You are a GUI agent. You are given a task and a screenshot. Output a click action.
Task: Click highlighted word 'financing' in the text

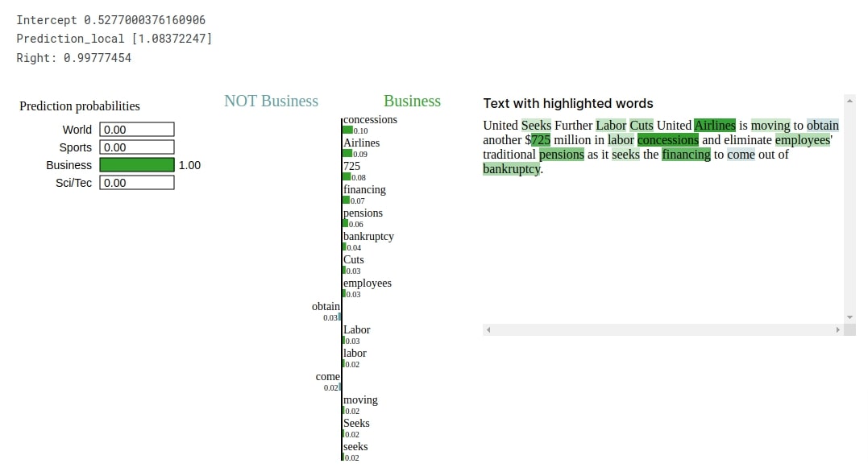tap(686, 155)
